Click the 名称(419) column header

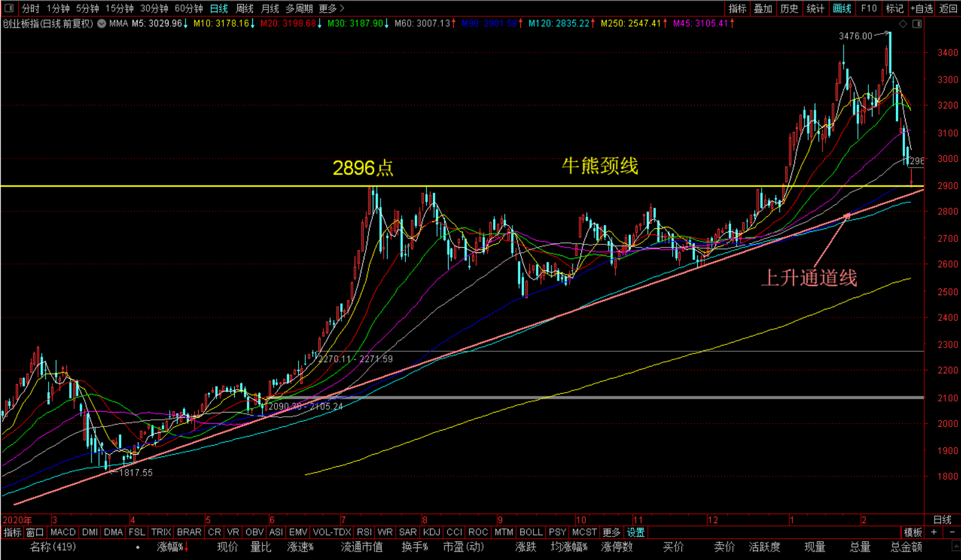pos(53,547)
